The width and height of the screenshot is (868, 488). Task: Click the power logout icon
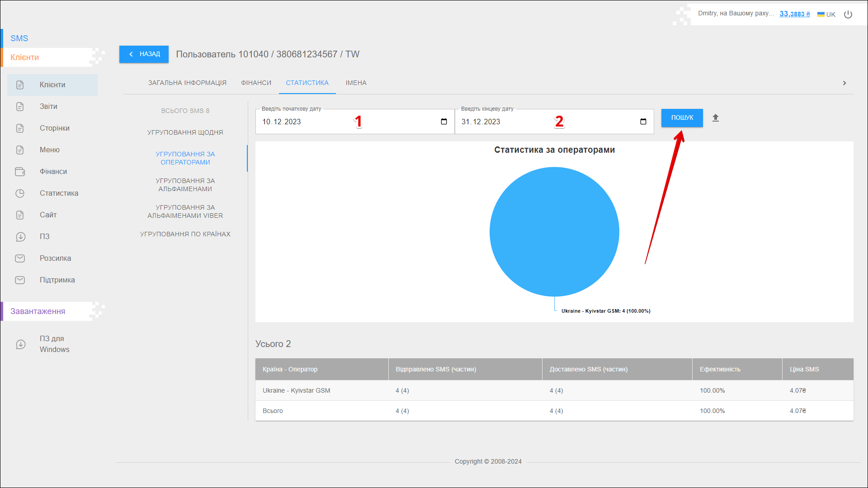tap(848, 14)
